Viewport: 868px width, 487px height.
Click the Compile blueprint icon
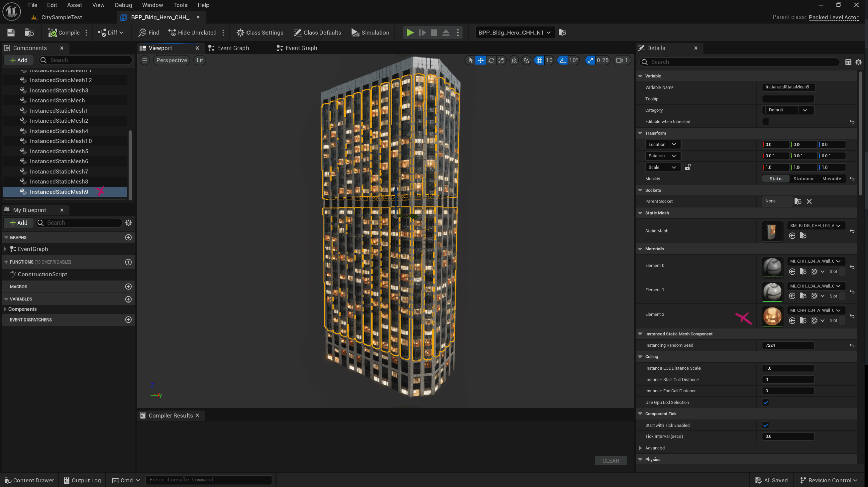pos(53,33)
